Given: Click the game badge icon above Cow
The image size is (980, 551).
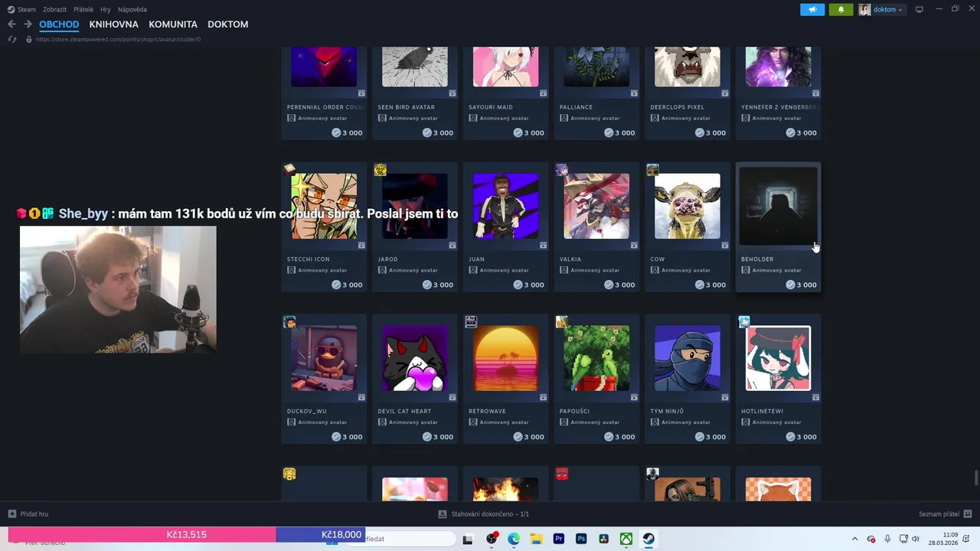Looking at the screenshot, I should click(x=652, y=170).
